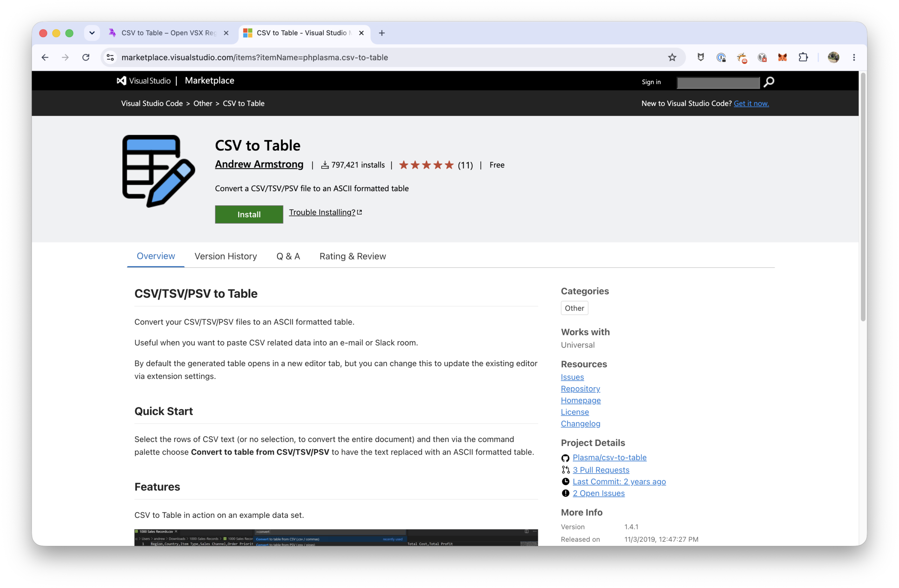Focus the Marketplace search field
This screenshot has width=899, height=588.
coord(718,83)
